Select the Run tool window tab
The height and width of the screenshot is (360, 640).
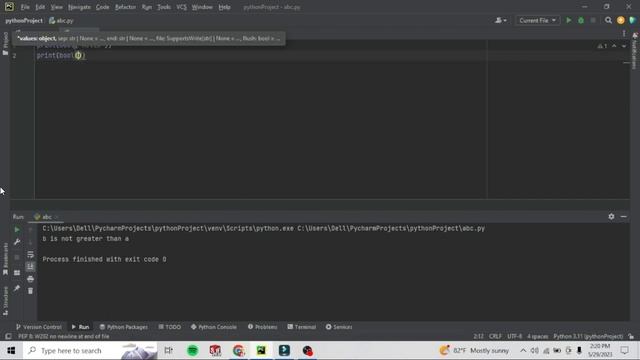coord(80,327)
